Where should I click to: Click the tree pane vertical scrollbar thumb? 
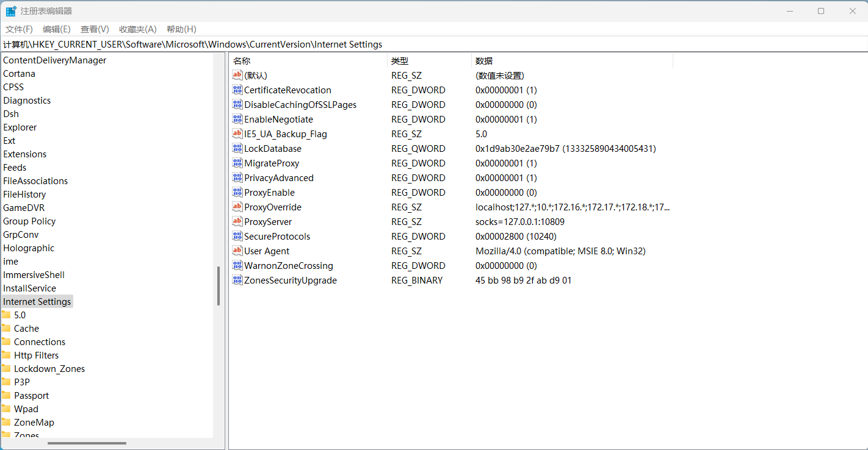[219, 286]
